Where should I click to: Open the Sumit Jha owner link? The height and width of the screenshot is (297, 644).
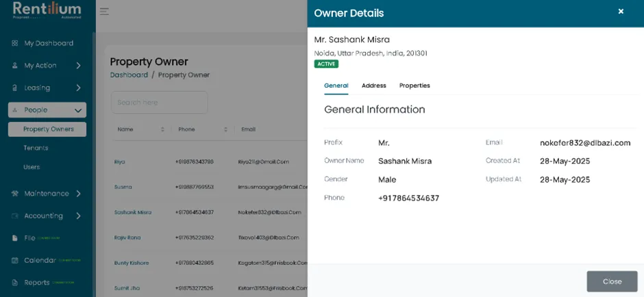coord(127,288)
